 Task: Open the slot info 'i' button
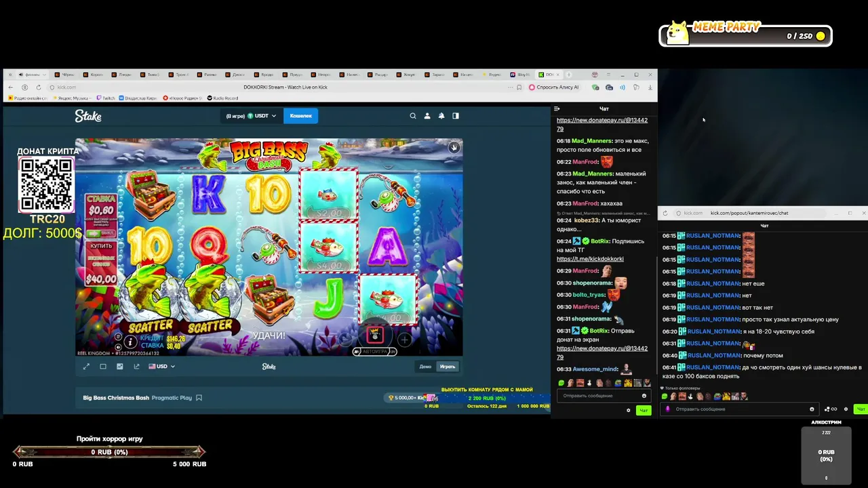[x=130, y=342]
